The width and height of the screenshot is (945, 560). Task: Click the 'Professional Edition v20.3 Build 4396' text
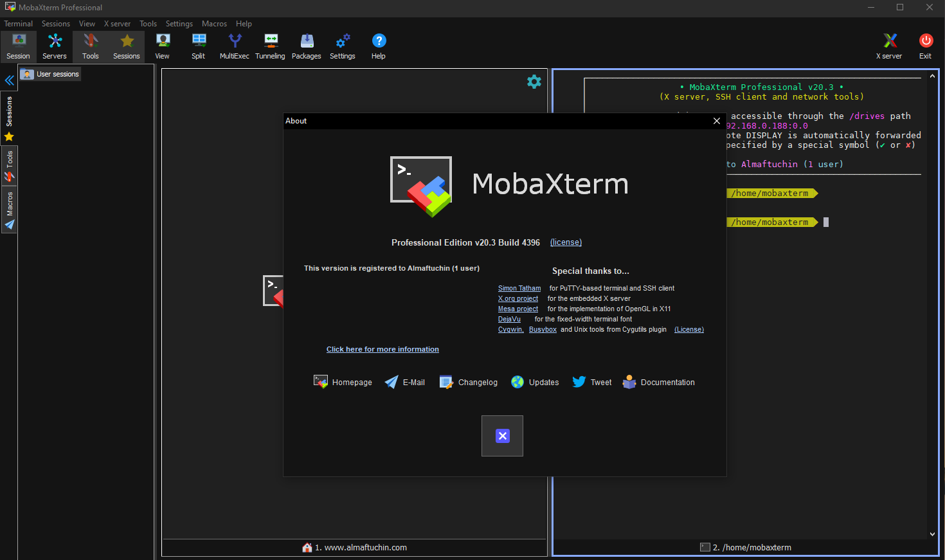pyautogui.click(x=465, y=242)
